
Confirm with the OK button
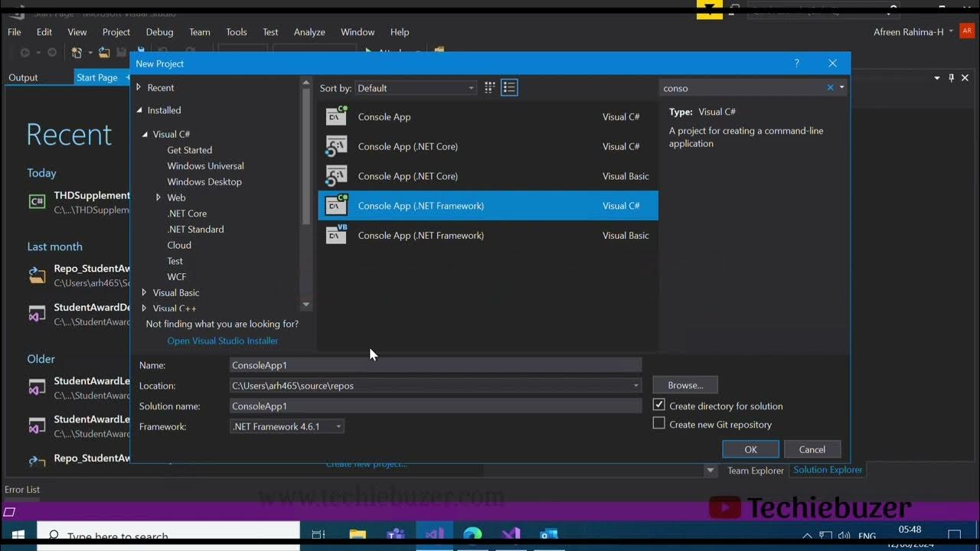pos(750,449)
